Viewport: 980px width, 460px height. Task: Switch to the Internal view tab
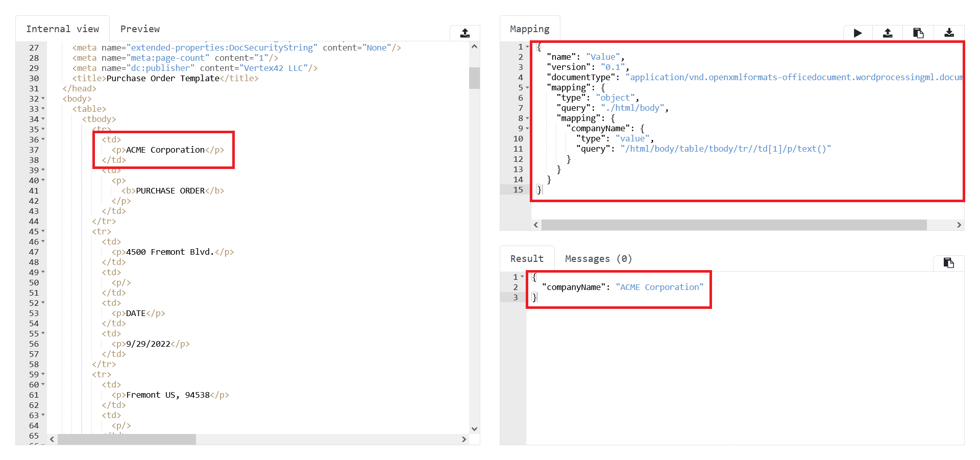[63, 29]
